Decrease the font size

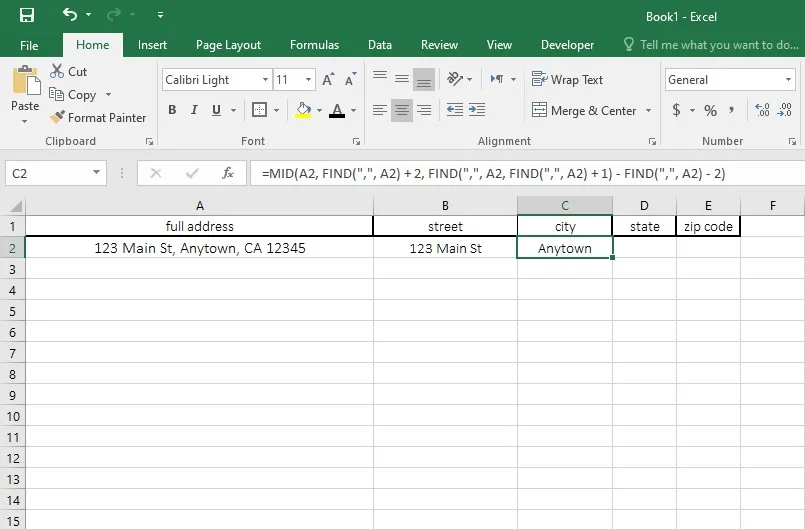(351, 80)
